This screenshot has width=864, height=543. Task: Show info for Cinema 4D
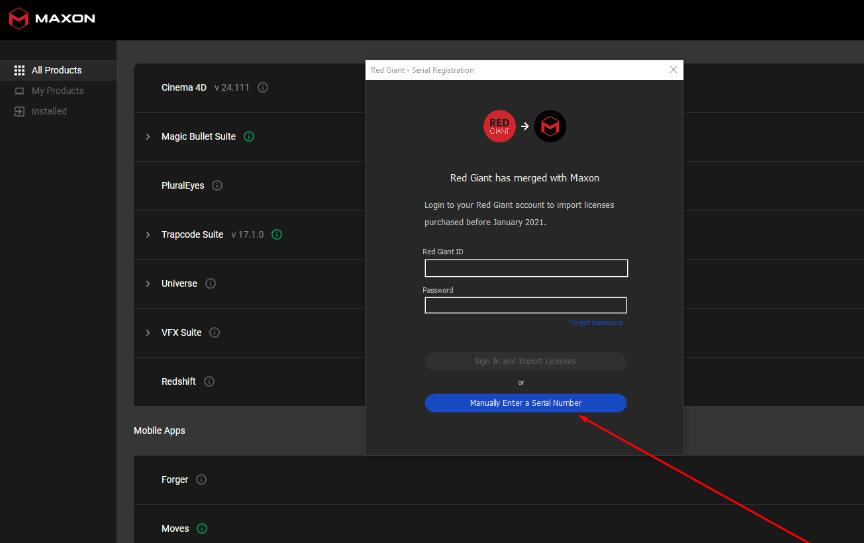[x=263, y=88]
